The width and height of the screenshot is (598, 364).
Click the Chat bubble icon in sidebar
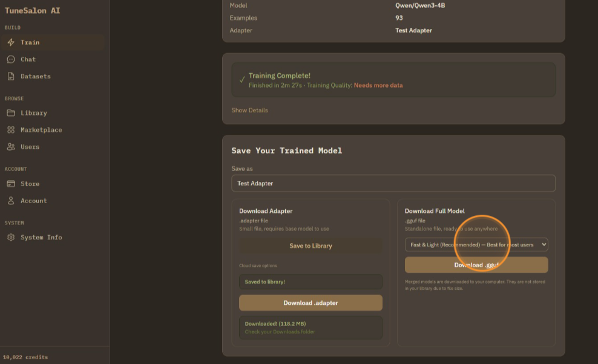pos(11,59)
